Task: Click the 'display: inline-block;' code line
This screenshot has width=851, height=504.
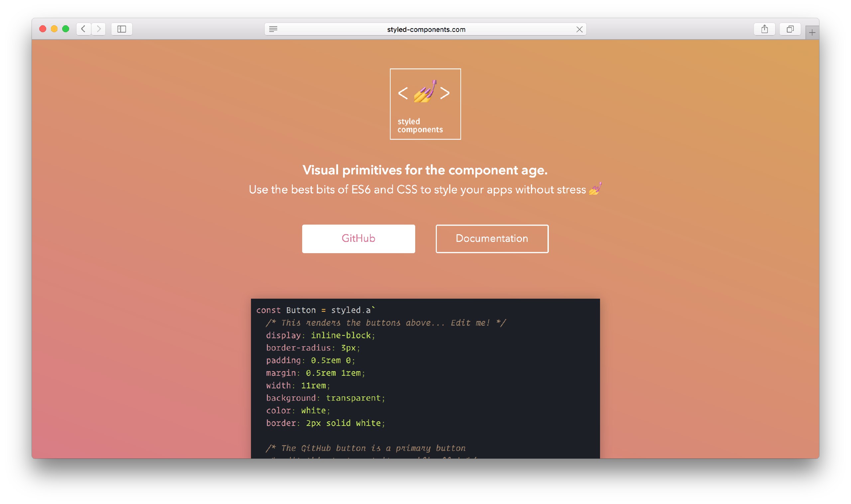Action: coord(320,335)
